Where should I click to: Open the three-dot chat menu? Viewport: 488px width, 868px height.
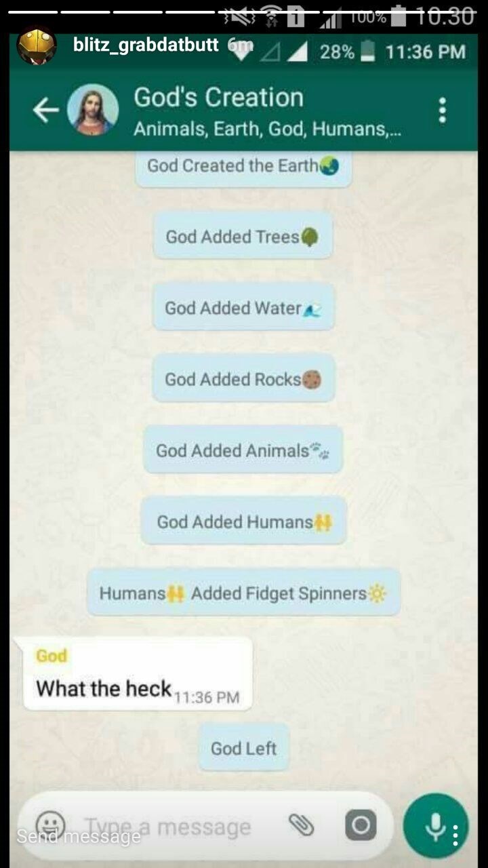pos(443,111)
